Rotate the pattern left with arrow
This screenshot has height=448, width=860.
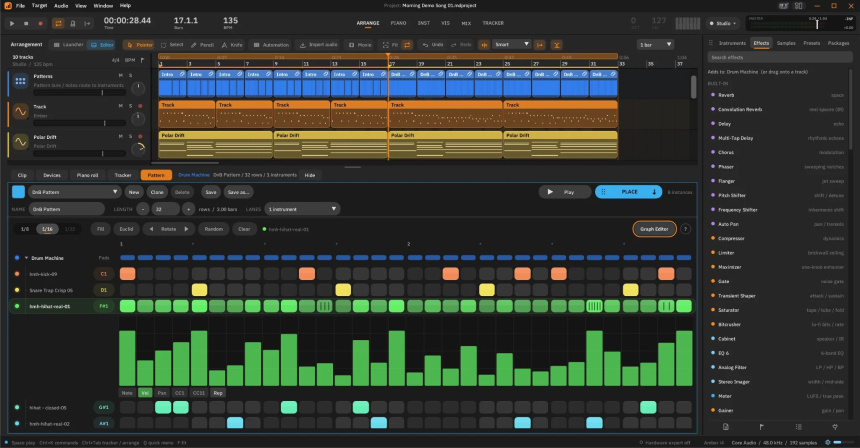click(x=151, y=229)
